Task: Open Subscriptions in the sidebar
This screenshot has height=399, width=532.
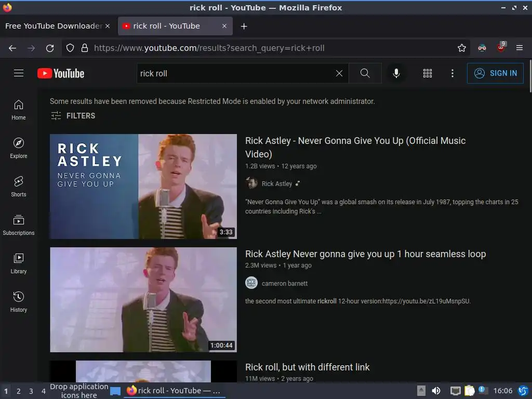Action: [x=19, y=225]
